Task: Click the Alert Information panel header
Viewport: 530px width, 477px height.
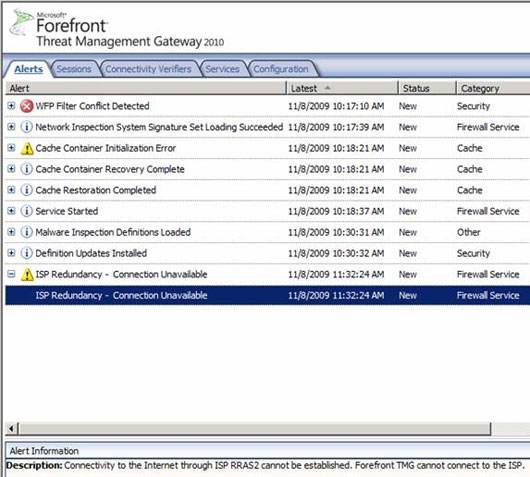Action: [268, 451]
